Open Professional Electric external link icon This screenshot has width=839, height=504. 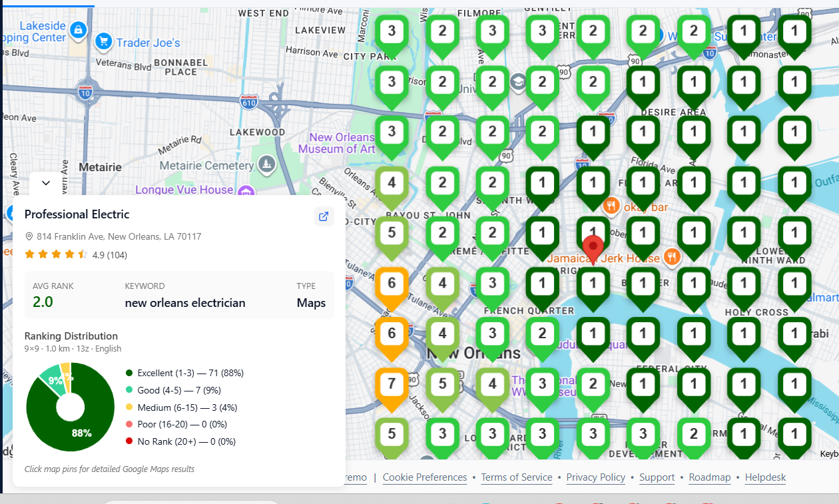click(324, 216)
